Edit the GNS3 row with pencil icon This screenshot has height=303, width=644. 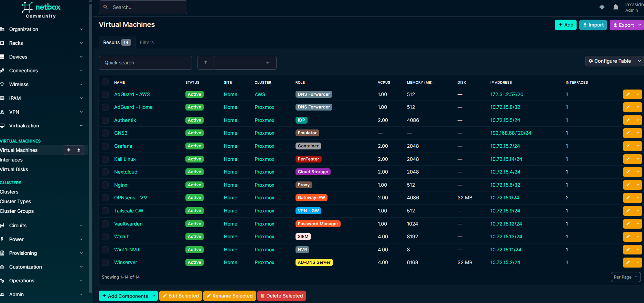pyautogui.click(x=628, y=133)
